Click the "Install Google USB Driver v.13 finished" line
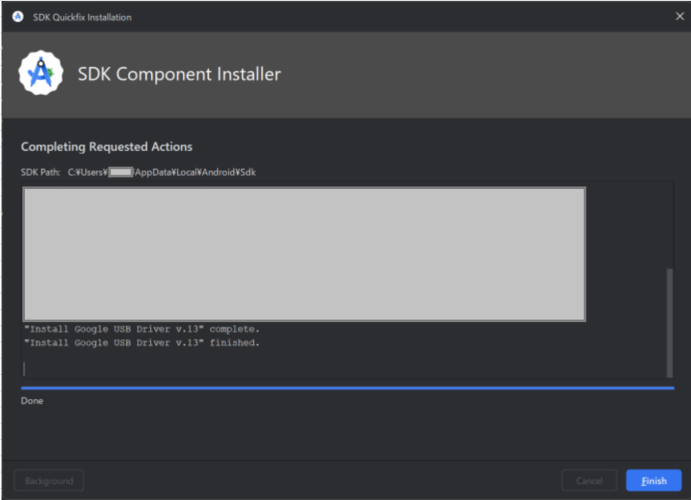This screenshot has height=500, width=691. pyautogui.click(x=142, y=343)
